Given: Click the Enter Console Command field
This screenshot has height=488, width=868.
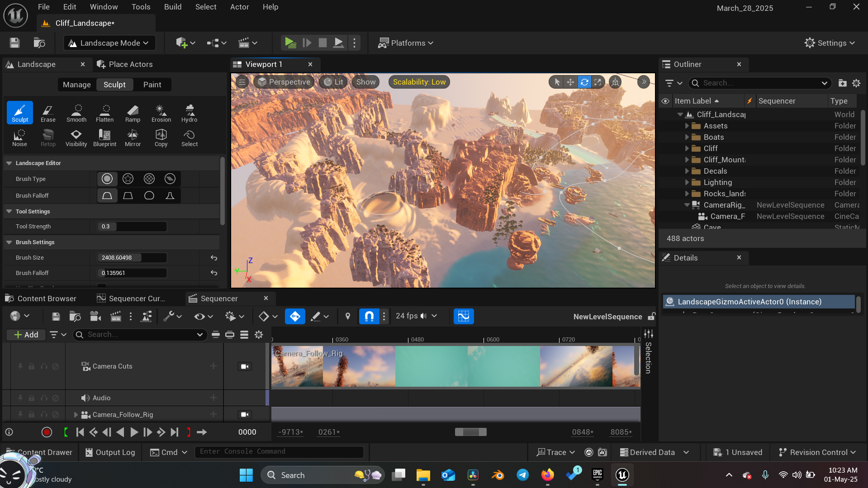Looking at the screenshot, I should [279, 452].
